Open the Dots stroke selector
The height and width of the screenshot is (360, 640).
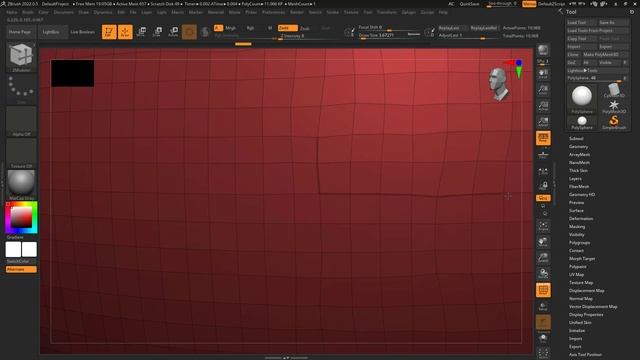(21, 89)
